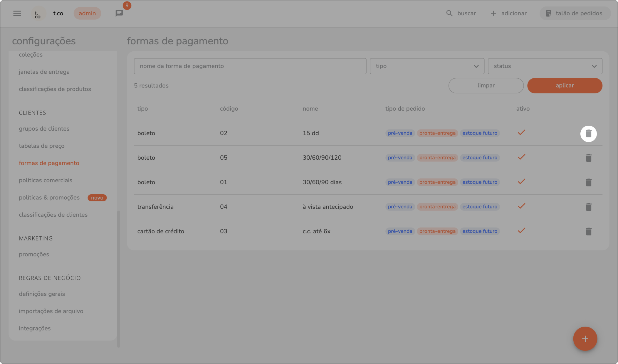The width and height of the screenshot is (618, 364).
Task: Go to políticas comerciais in sidebar
Action: tap(46, 180)
